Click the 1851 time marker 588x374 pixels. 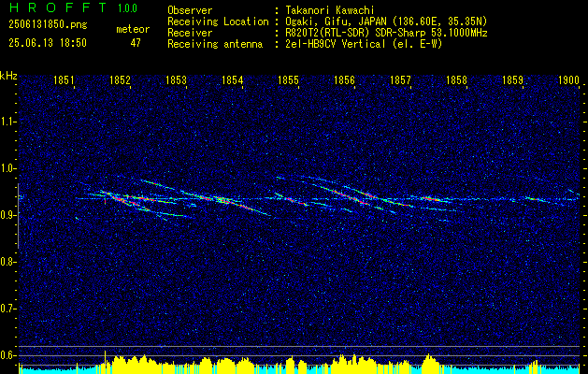click(64, 80)
